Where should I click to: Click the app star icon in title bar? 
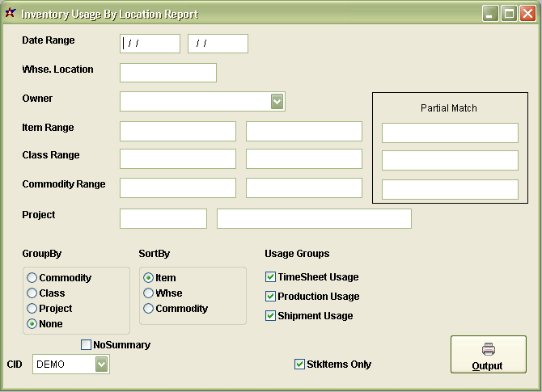11,14
